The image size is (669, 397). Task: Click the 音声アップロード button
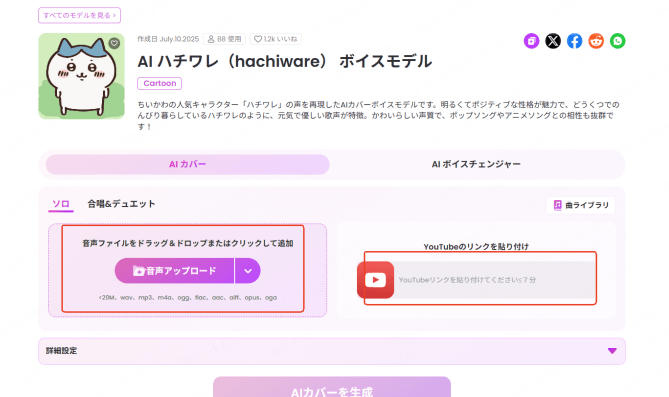(174, 271)
